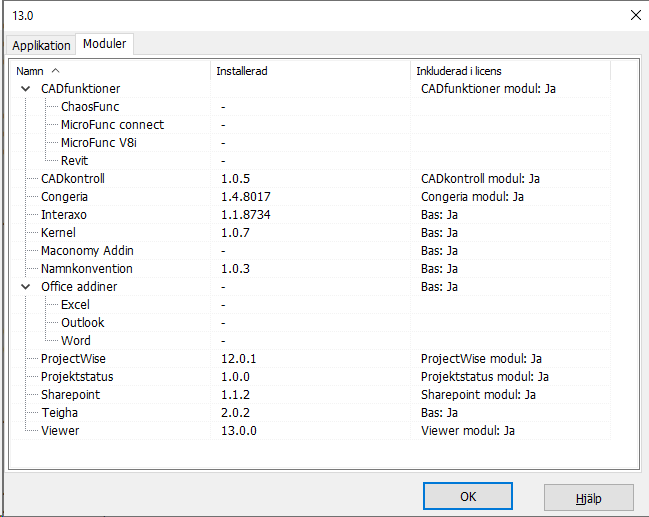Select the Revit module entry
Image resolution: width=649 pixels, height=517 pixels.
pos(74,161)
